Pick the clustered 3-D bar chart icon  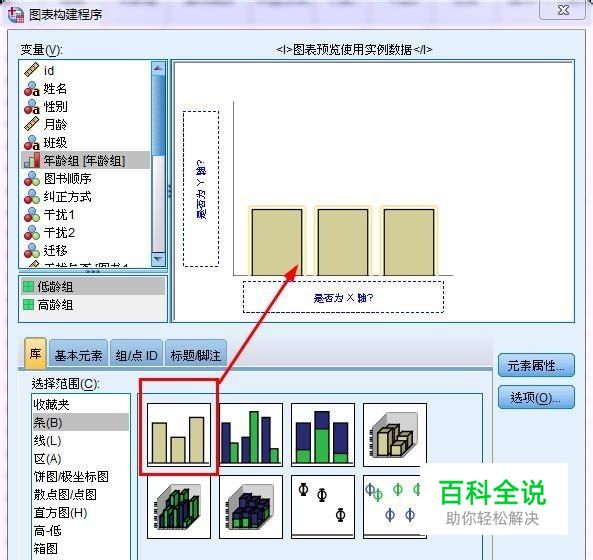pos(179,507)
